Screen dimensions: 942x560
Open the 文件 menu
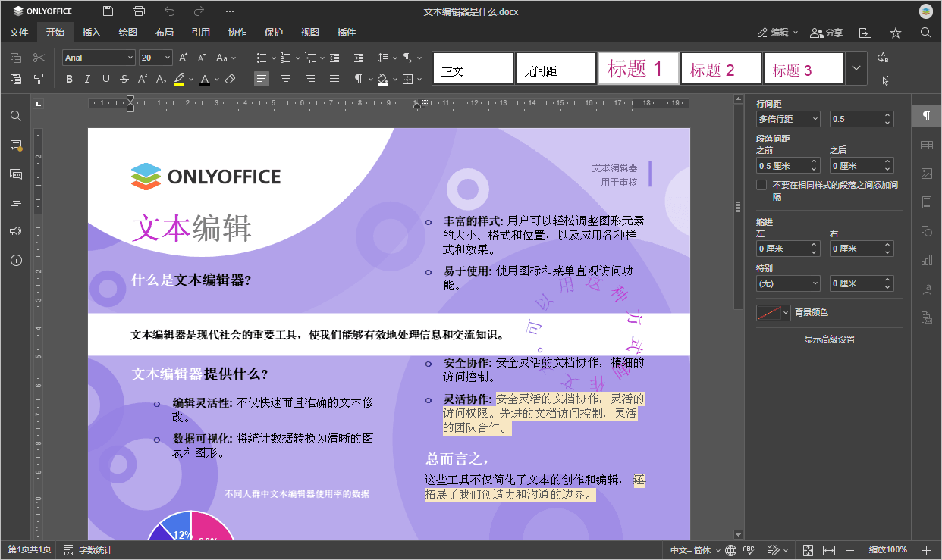[x=19, y=33]
